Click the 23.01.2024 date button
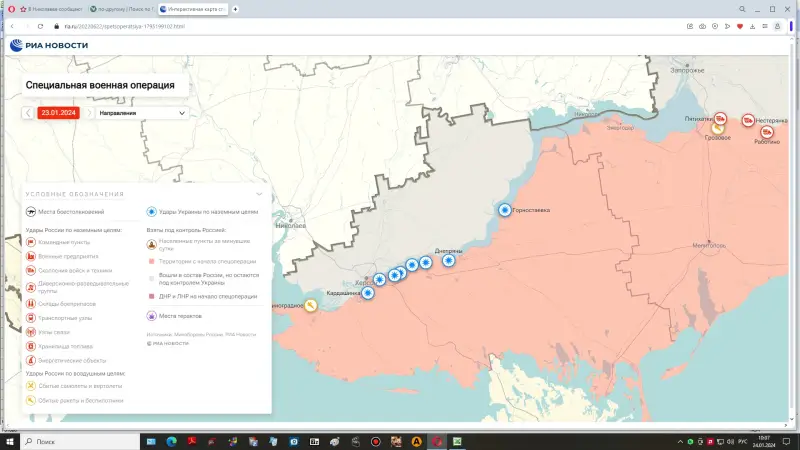800x450 pixels. [x=59, y=113]
